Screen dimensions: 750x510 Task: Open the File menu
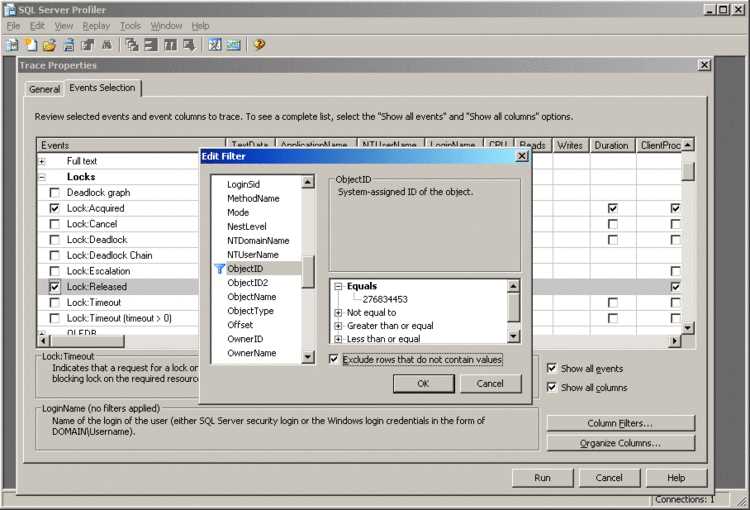point(13,26)
